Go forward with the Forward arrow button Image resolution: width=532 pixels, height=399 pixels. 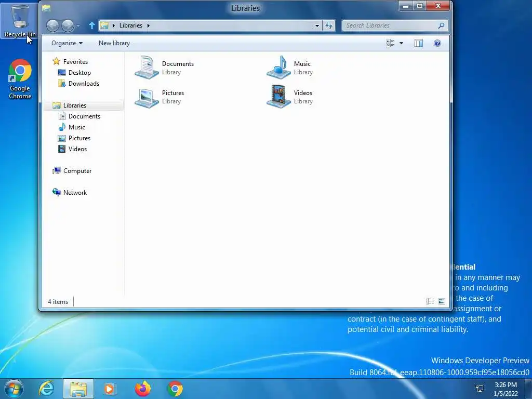click(x=68, y=25)
